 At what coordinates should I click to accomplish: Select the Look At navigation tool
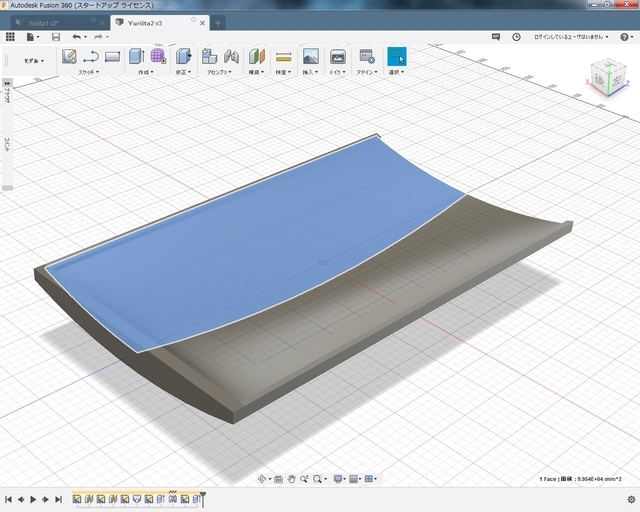click(278, 479)
